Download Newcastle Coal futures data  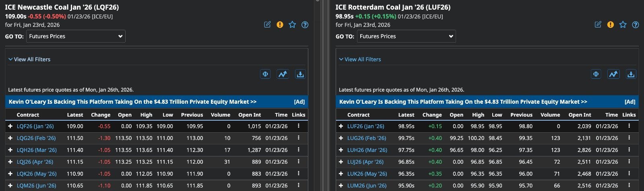tap(300, 74)
